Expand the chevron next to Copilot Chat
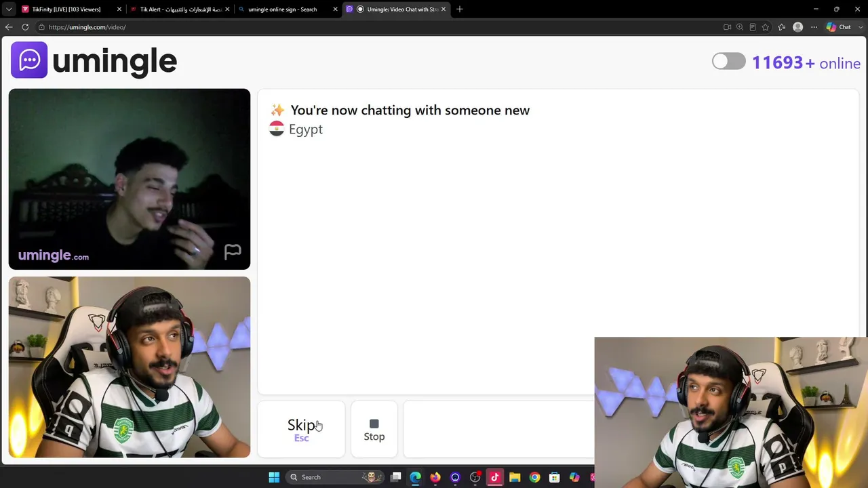This screenshot has height=488, width=868. tap(859, 27)
